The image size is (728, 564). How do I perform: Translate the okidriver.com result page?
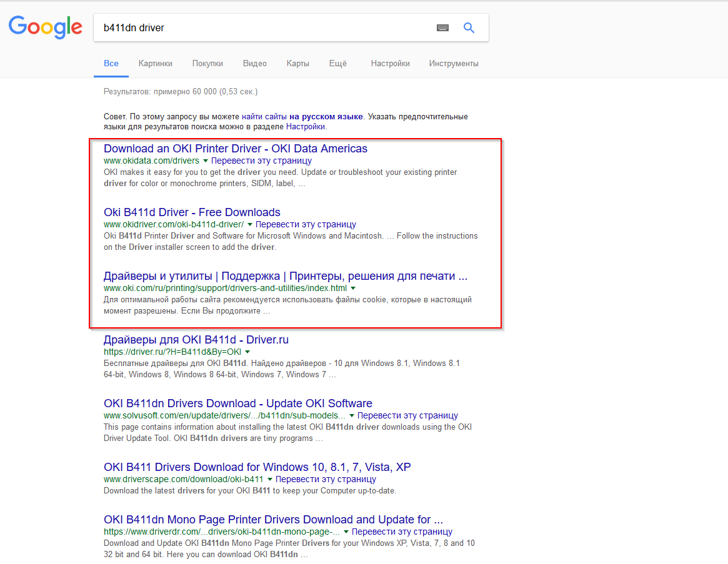(306, 224)
